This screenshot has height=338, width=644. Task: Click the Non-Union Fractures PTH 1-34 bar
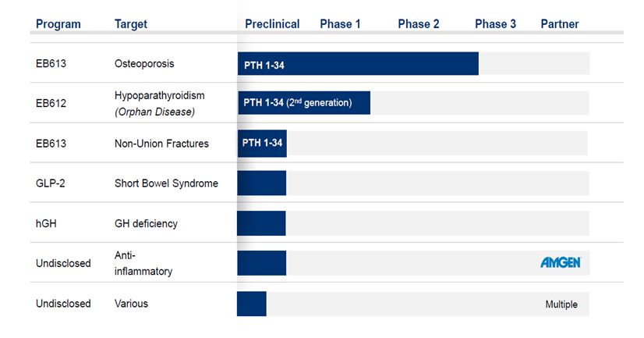point(262,143)
